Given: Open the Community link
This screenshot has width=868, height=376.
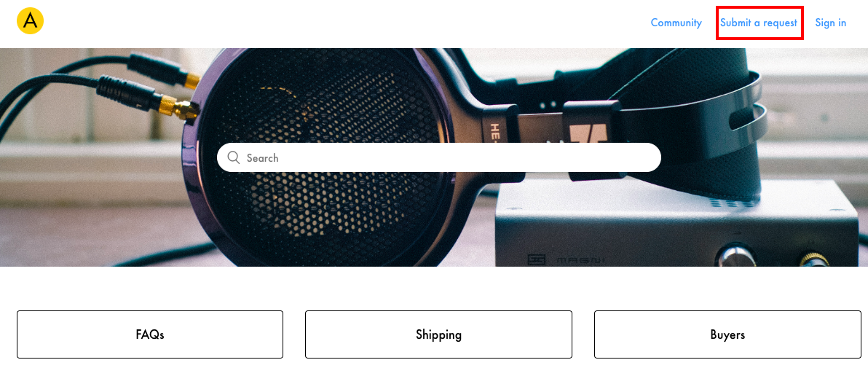Looking at the screenshot, I should (x=676, y=23).
